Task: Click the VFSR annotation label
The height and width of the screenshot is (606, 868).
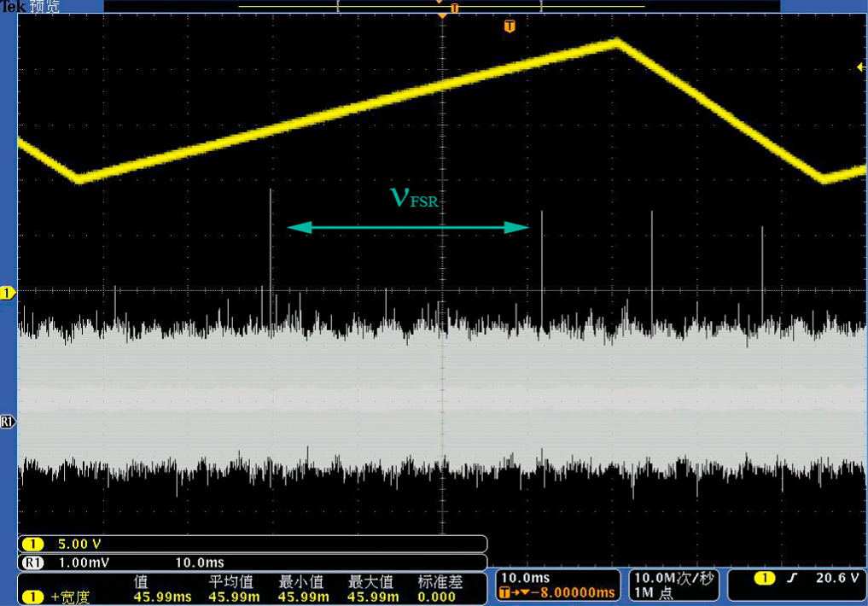Action: (414, 199)
